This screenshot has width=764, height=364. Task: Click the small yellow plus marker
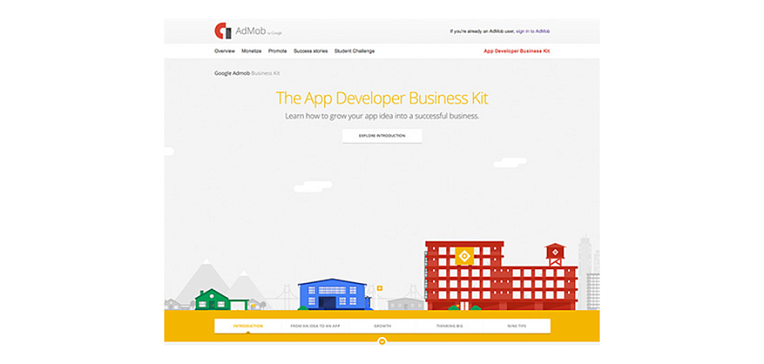(x=380, y=288)
